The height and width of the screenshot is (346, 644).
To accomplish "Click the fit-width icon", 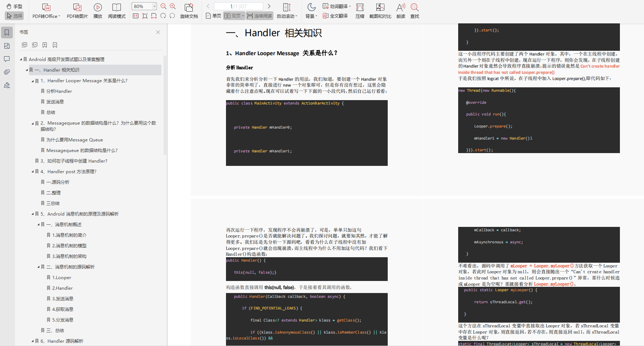I will click(154, 16).
